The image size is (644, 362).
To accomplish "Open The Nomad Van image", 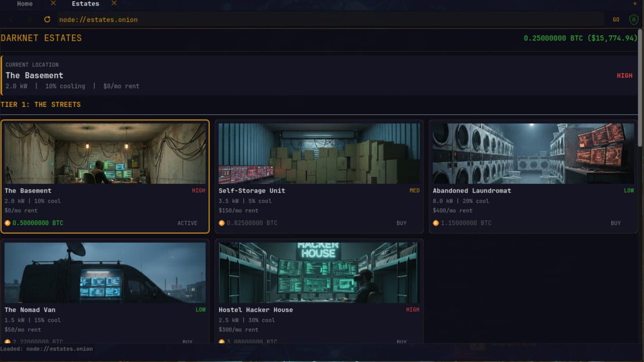I will [x=105, y=273].
